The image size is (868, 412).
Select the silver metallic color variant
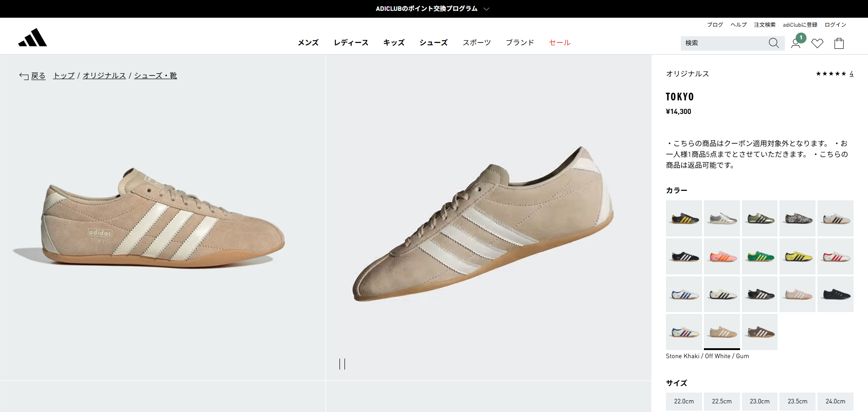tap(722, 218)
